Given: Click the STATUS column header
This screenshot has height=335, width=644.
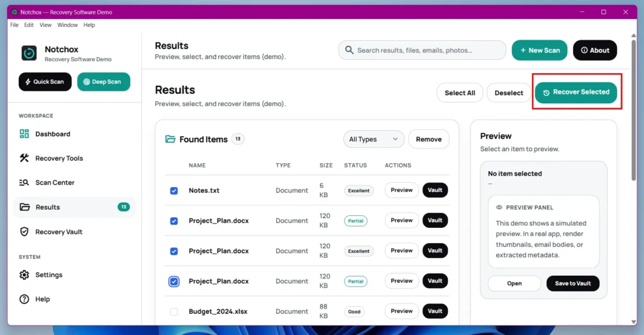Looking at the screenshot, I should [355, 165].
